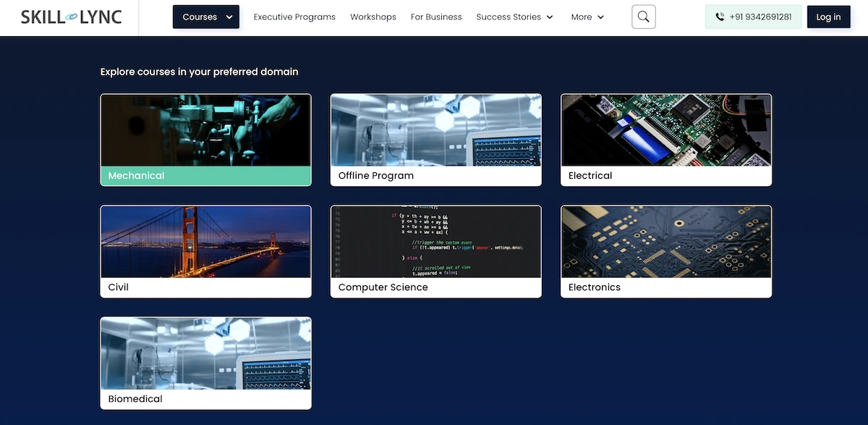Go to Executive Programs
This screenshot has width=868, height=425.
(x=294, y=17)
